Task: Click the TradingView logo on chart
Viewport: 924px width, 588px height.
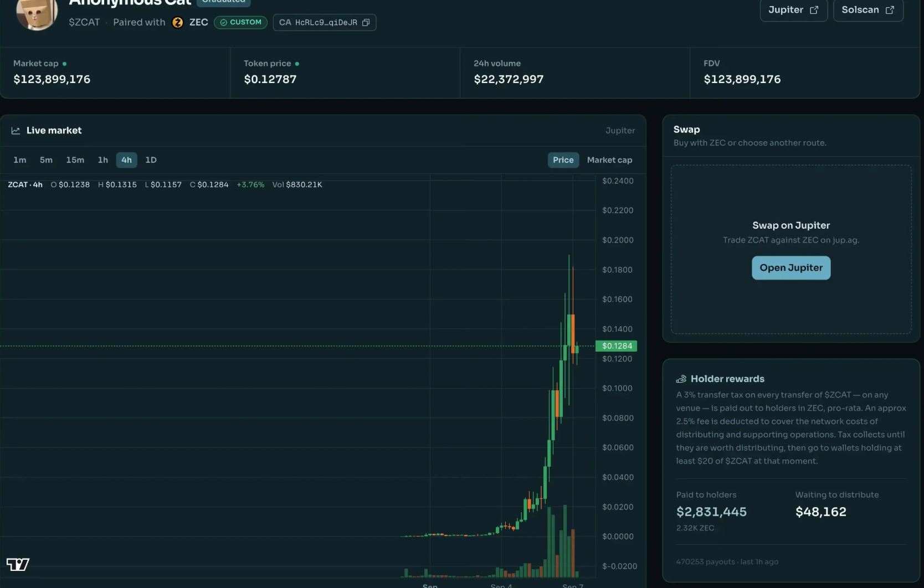Action: (18, 564)
